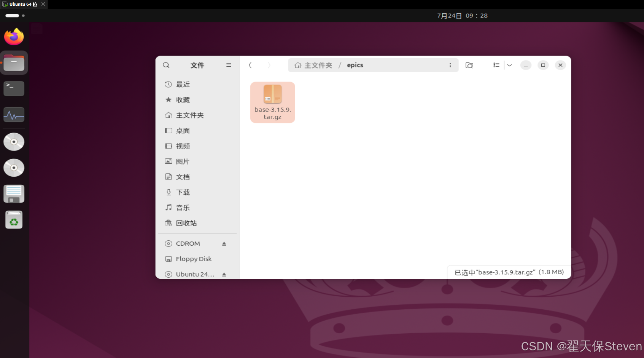Open Terminal from the dock
This screenshot has height=358, width=644.
click(x=14, y=89)
